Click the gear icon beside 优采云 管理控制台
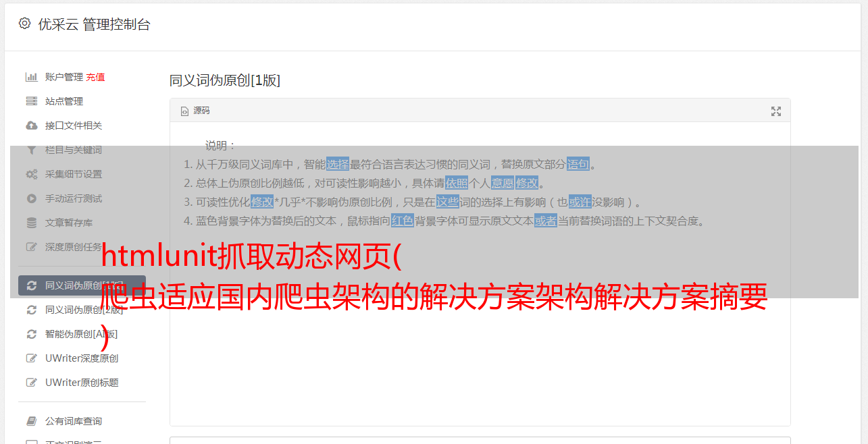Screen dimensions: 868x444 (25, 24)
